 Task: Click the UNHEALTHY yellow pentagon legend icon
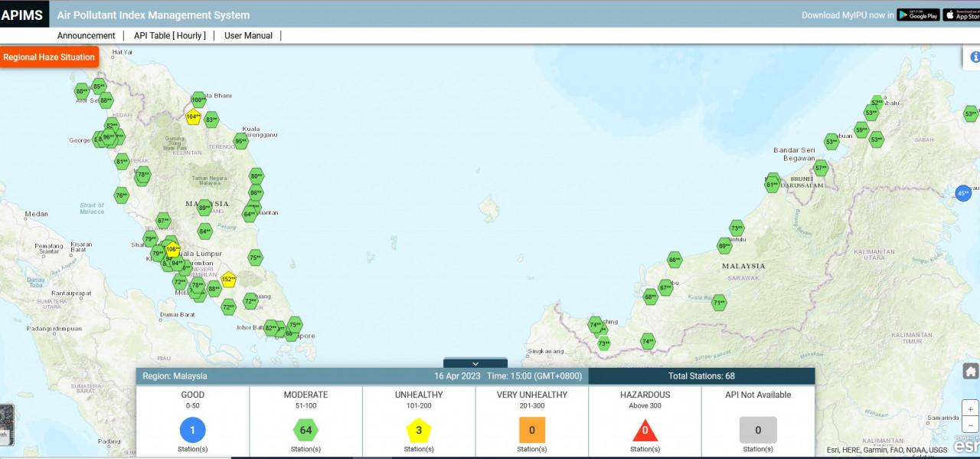(x=419, y=430)
